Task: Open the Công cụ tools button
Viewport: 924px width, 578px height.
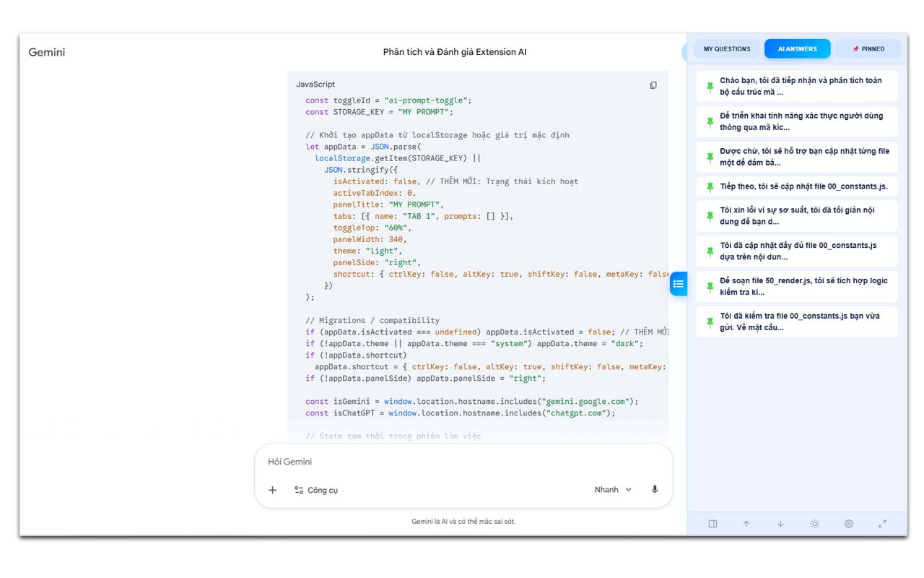Action: pos(315,490)
